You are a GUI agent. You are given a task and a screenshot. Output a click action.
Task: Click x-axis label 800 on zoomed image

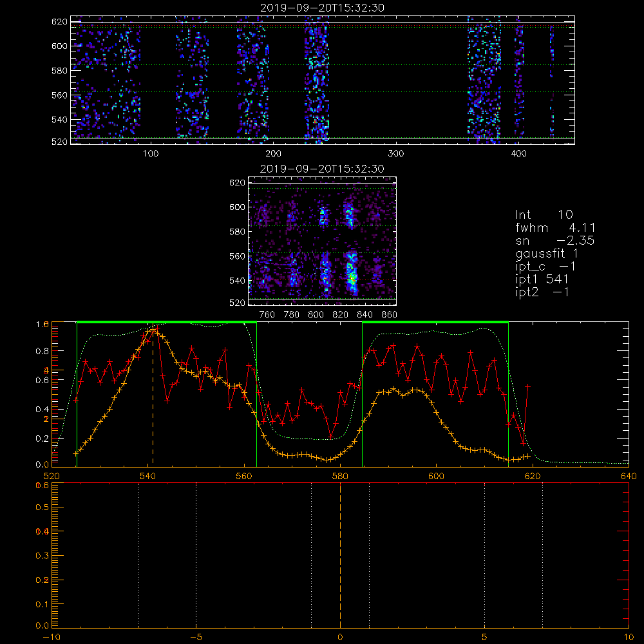[x=316, y=315]
